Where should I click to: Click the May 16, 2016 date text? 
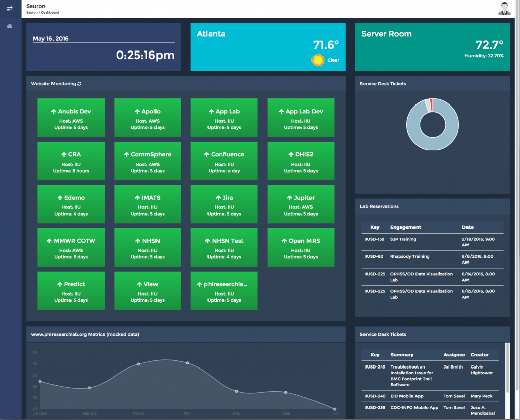[x=51, y=39]
